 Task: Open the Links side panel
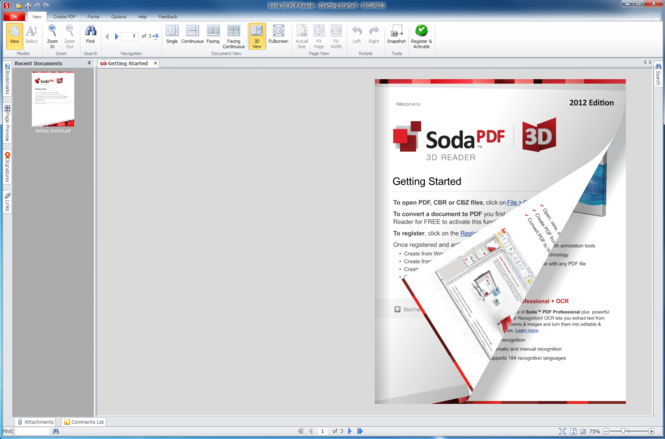pyautogui.click(x=7, y=202)
